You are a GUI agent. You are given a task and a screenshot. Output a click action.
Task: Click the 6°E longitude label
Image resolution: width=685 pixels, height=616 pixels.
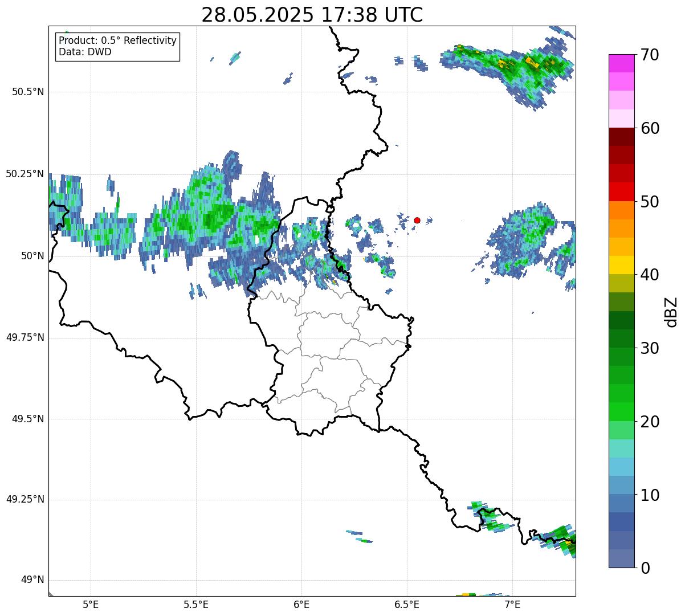pos(301,605)
